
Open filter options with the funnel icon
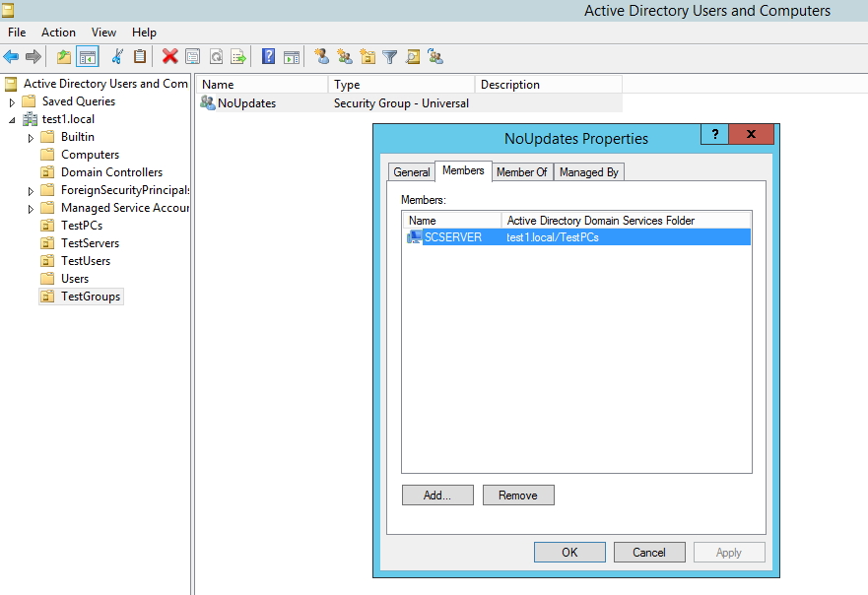click(390, 56)
